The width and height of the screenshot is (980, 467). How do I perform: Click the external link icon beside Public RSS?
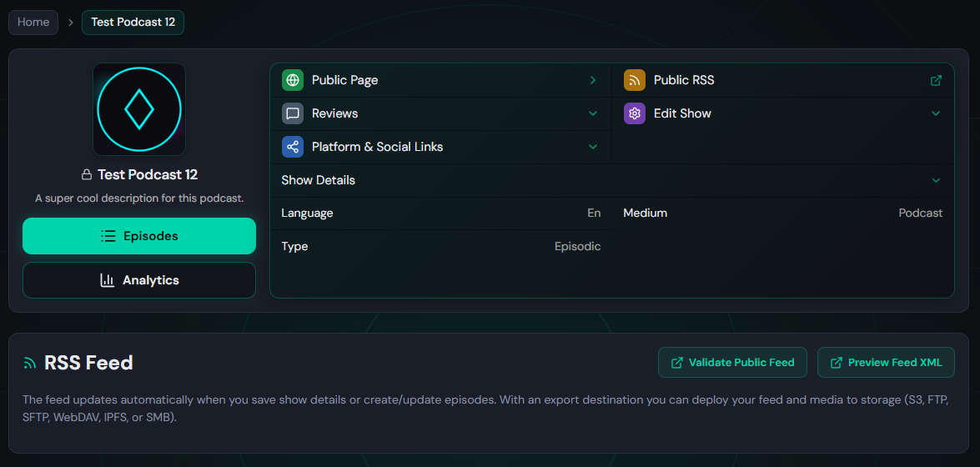pyautogui.click(x=936, y=80)
